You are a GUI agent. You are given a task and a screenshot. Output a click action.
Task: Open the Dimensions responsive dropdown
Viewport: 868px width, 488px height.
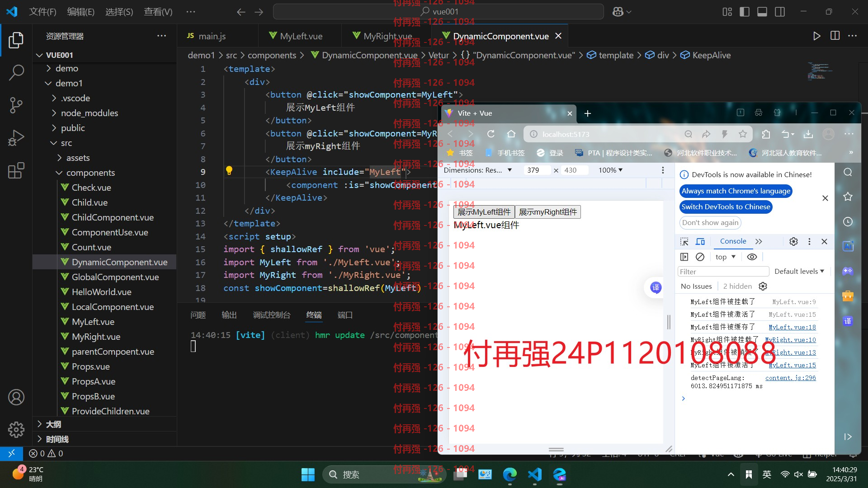[x=477, y=170]
